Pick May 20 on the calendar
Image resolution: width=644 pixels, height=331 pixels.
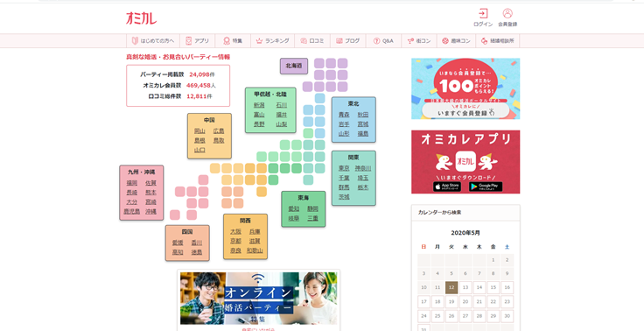pos(465,301)
